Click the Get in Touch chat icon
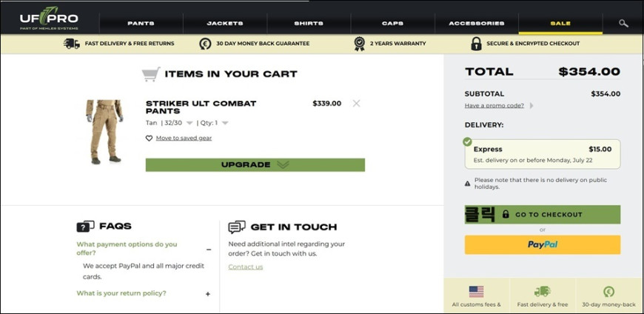644x314 pixels. pos(237,227)
